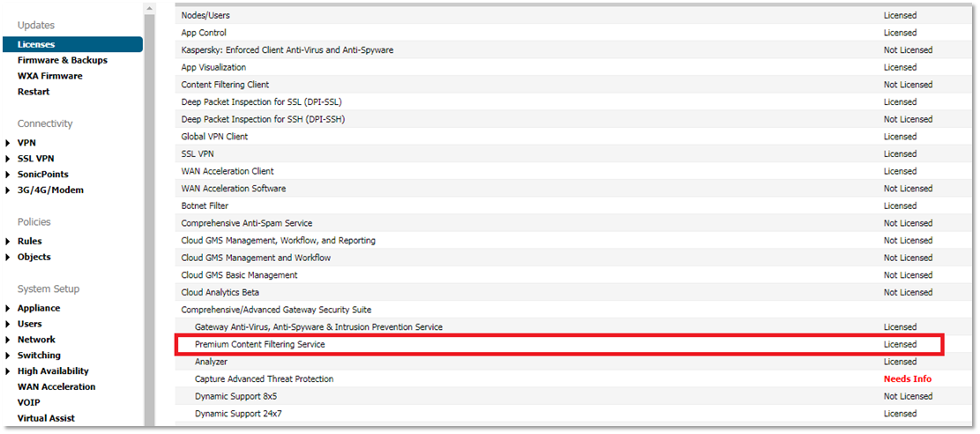
Task: Select the SonicPoints sidebar label
Action: pyautogui.click(x=43, y=174)
